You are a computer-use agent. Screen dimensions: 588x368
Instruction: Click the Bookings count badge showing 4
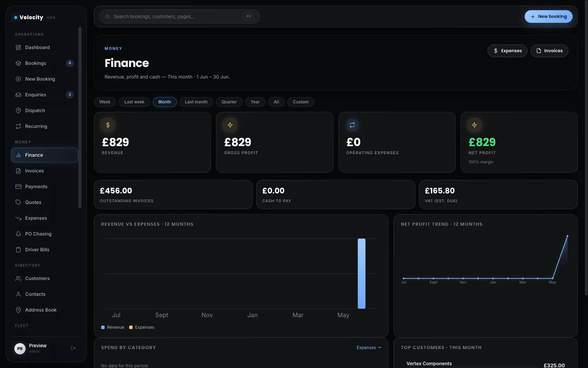(x=70, y=63)
